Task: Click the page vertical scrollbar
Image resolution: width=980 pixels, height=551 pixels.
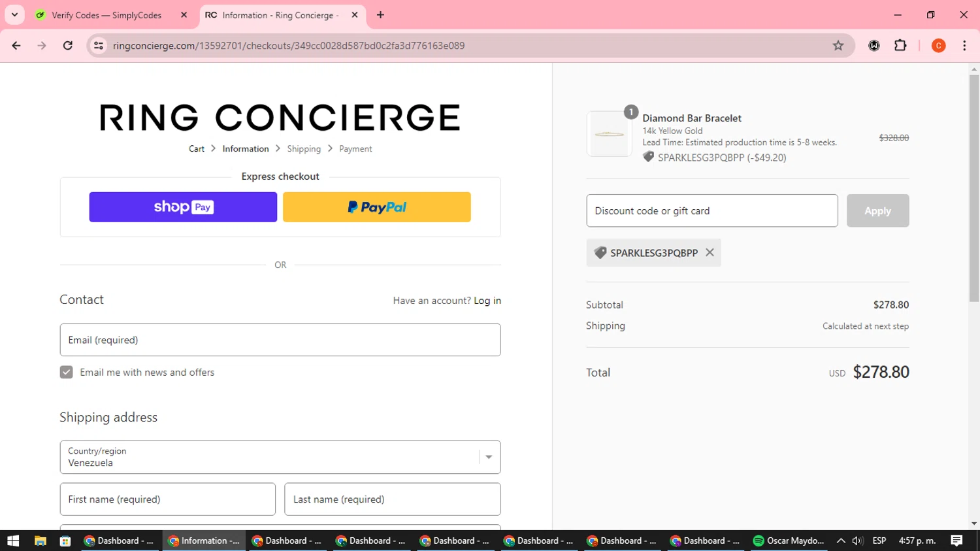Action: click(x=974, y=188)
